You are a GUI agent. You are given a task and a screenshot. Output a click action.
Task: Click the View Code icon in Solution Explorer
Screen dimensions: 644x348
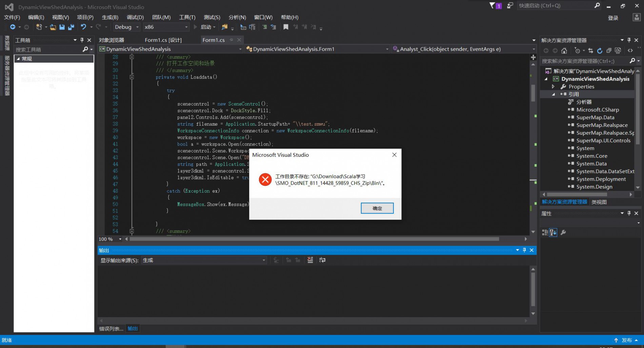630,51
